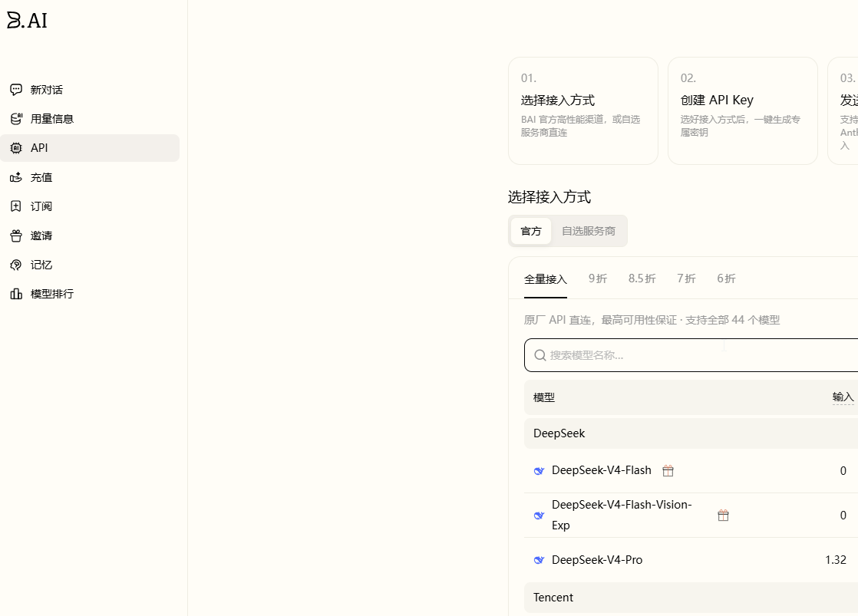
Task: Click the Tencent group header row
Action: (x=691, y=598)
